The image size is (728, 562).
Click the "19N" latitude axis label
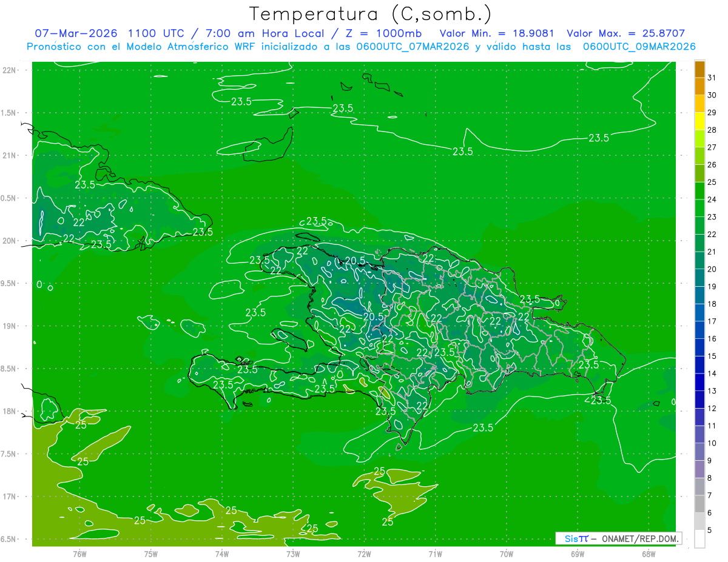(x=10, y=326)
